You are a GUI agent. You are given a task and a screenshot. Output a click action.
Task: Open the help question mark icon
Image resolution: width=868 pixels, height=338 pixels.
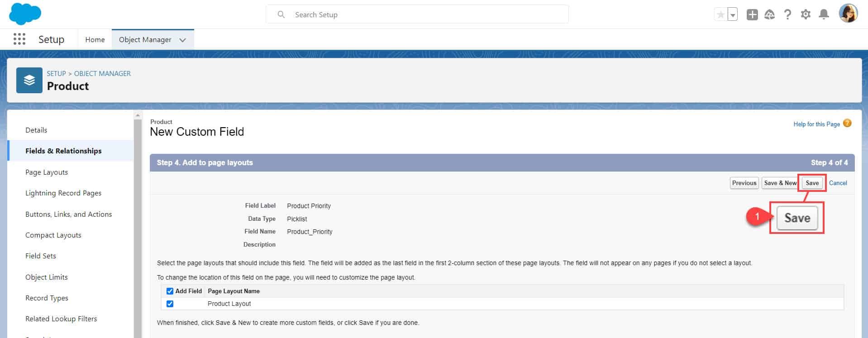click(x=787, y=14)
